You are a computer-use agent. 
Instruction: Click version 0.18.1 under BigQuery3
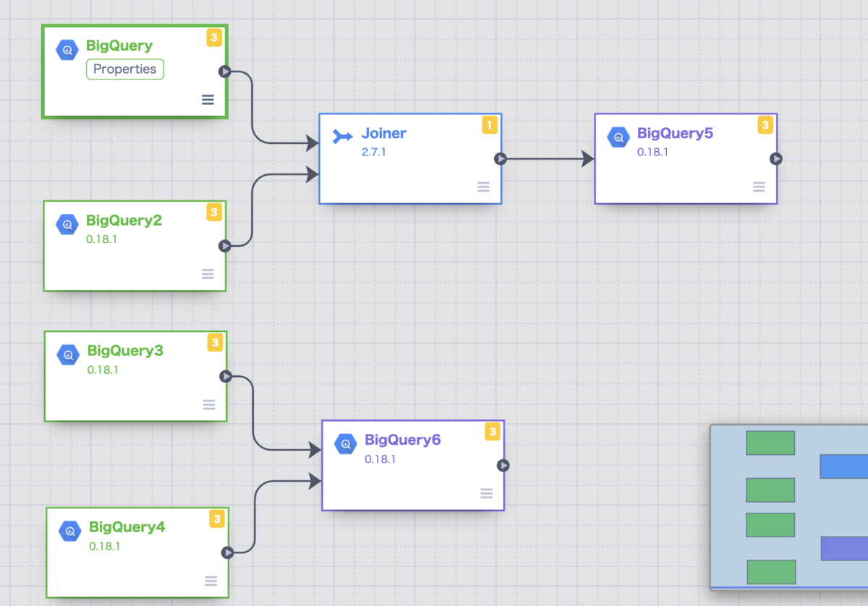(x=103, y=370)
